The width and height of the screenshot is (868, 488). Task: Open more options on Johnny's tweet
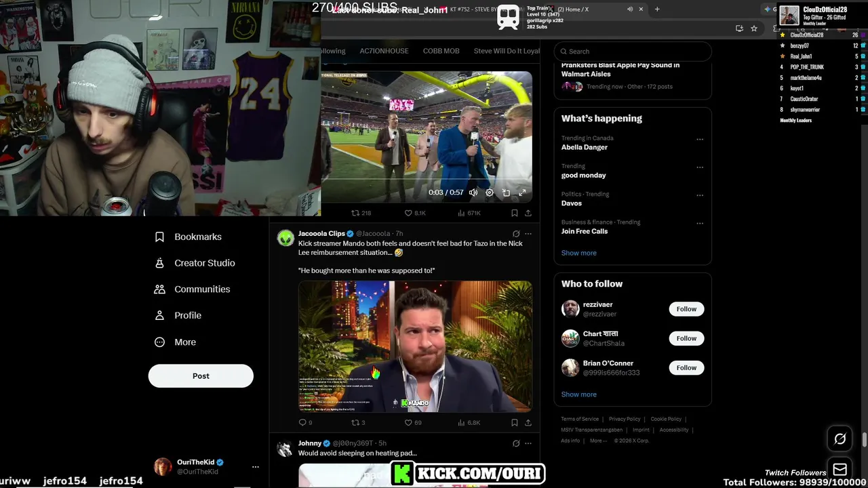point(528,443)
